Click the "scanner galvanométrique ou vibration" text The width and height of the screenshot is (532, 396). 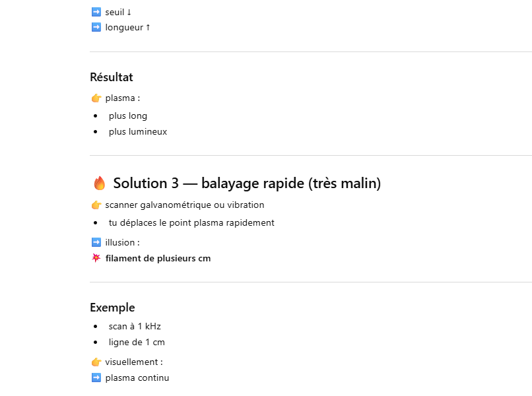[x=185, y=205]
